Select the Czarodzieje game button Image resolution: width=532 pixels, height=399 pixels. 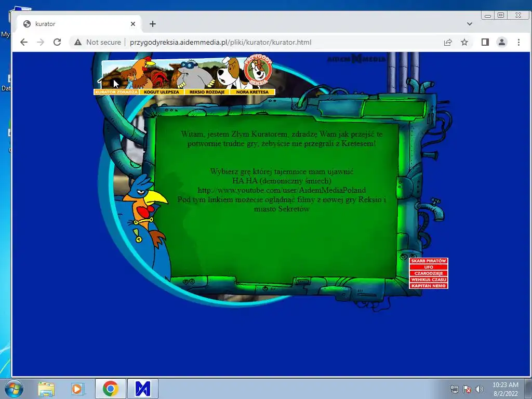[x=429, y=273]
